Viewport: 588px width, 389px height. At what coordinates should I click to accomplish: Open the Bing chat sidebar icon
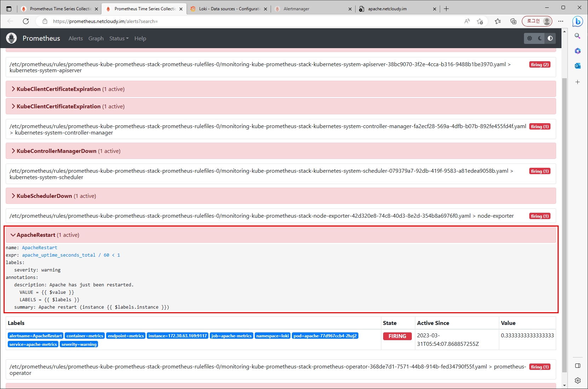577,21
